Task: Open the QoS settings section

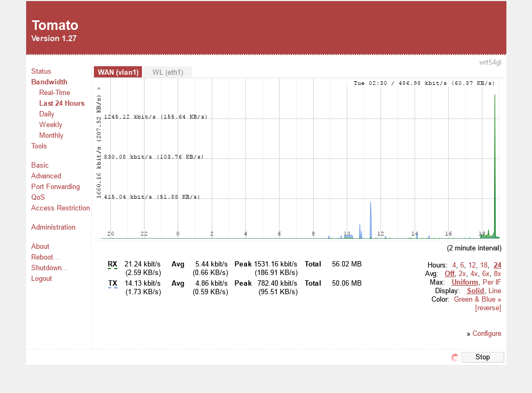Action: [38, 198]
